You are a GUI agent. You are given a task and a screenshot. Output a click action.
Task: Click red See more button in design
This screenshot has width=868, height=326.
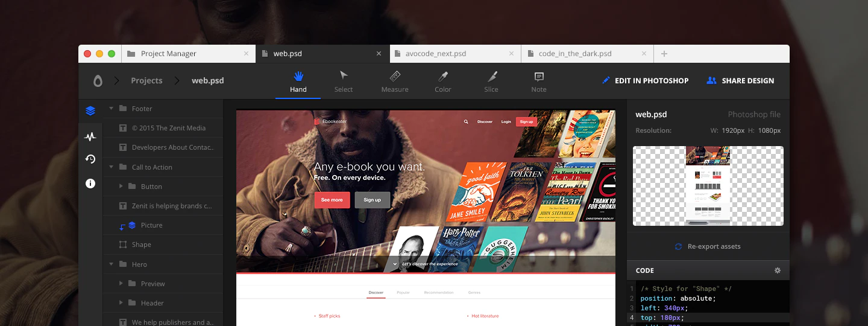[332, 200]
